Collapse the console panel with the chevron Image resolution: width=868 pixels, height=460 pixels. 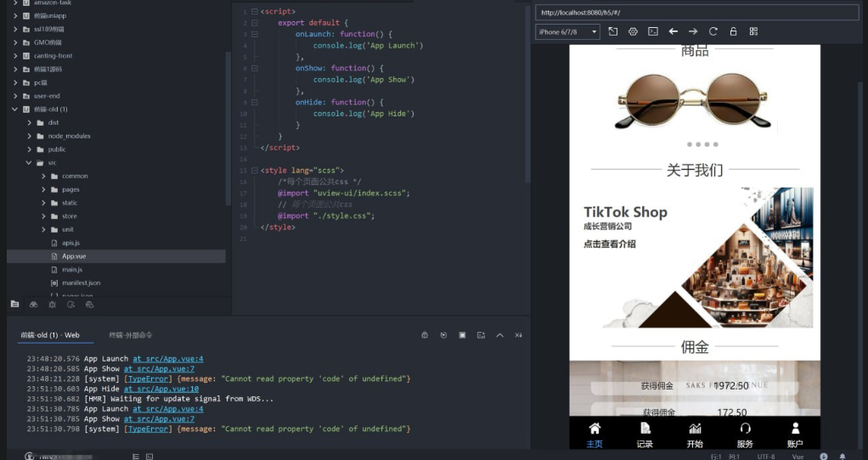(x=499, y=335)
